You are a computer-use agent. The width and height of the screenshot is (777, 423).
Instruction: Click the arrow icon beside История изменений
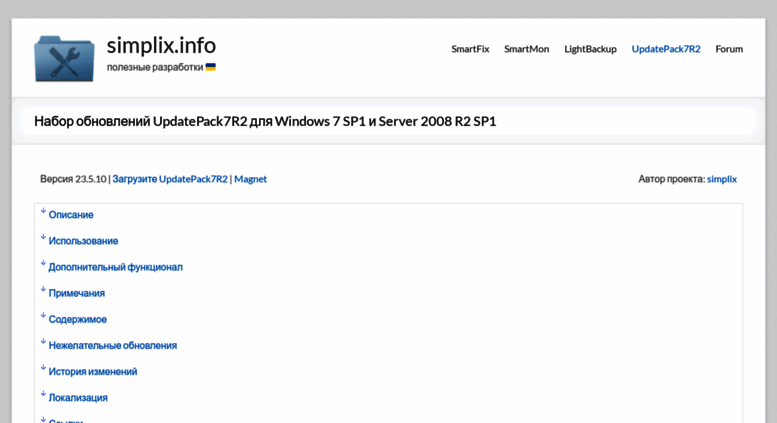(x=43, y=368)
